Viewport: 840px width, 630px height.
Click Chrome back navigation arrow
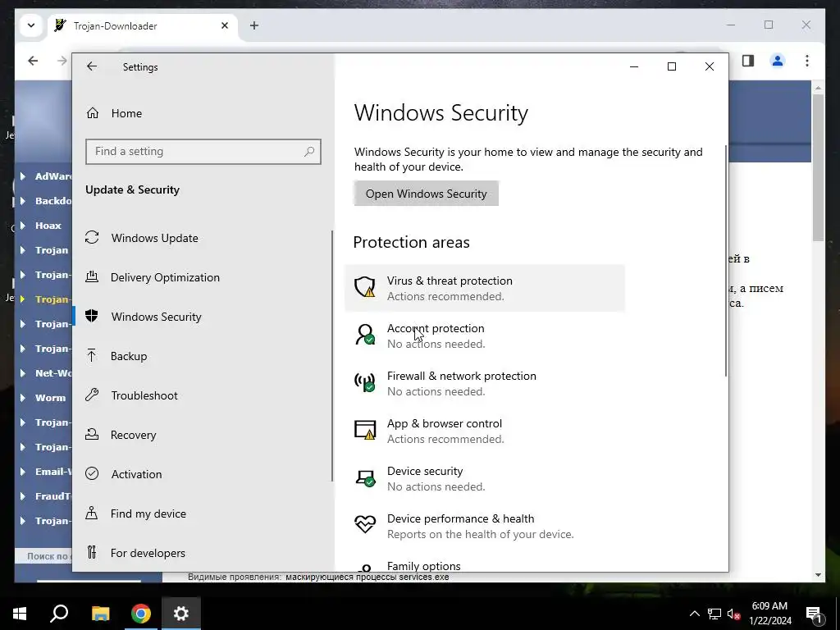(x=33, y=61)
